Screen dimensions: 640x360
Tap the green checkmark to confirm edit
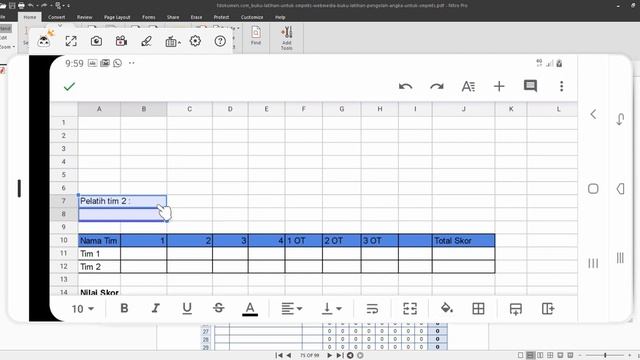point(69,87)
